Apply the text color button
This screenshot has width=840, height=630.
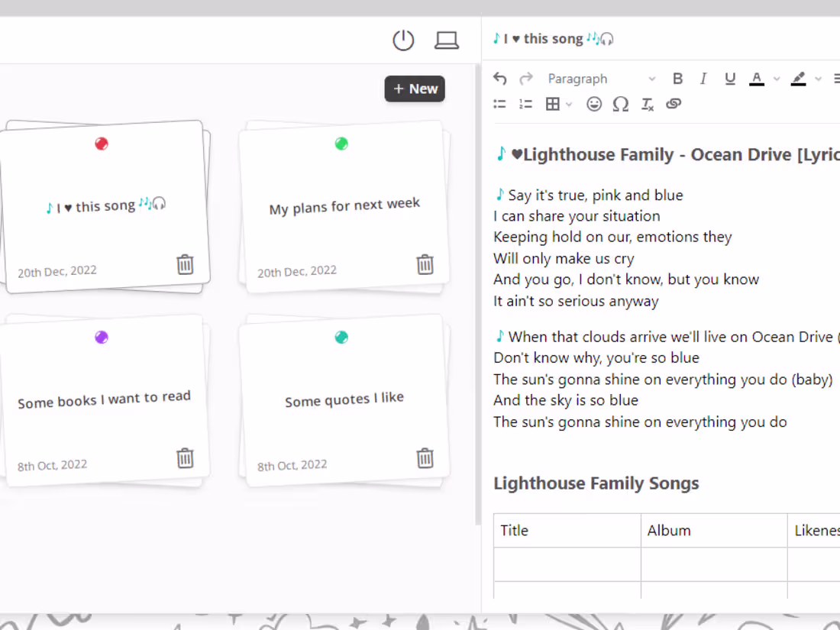(x=757, y=79)
